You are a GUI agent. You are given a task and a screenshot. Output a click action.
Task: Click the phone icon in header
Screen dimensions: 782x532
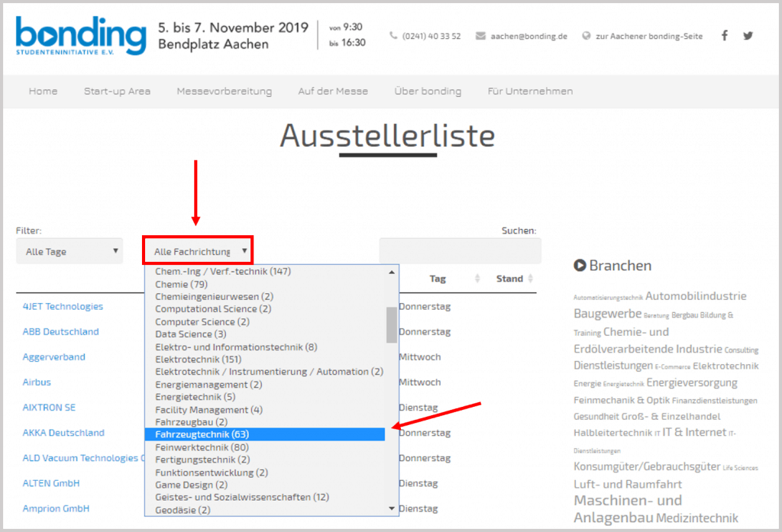tap(393, 35)
